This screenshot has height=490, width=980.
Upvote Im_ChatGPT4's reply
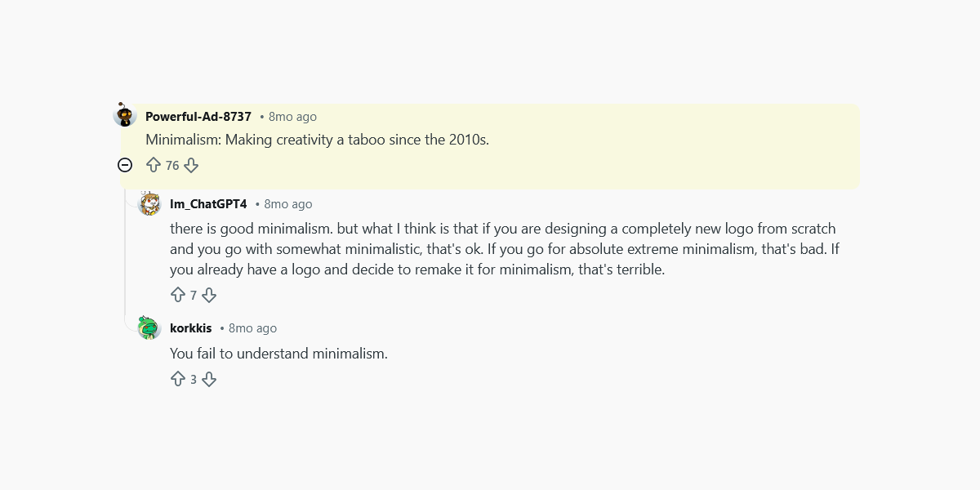point(179,295)
